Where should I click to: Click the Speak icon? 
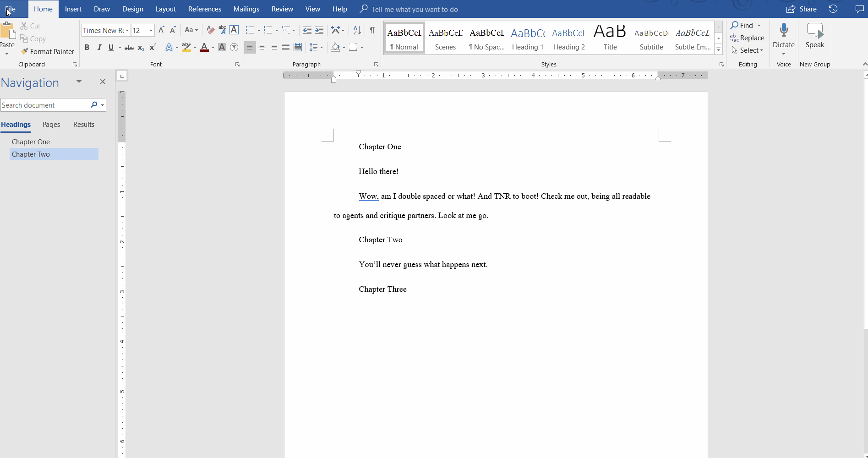pos(815,30)
